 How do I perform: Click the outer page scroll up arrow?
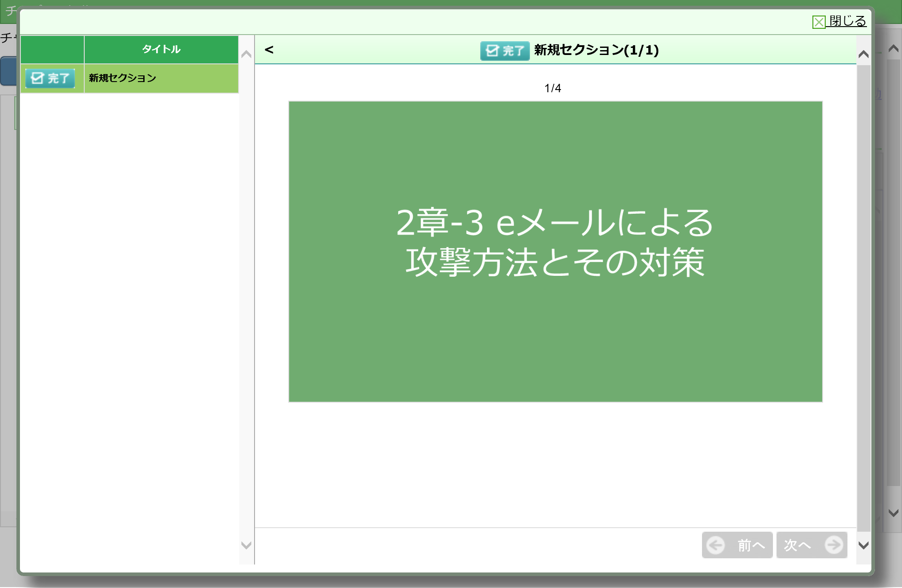click(894, 48)
